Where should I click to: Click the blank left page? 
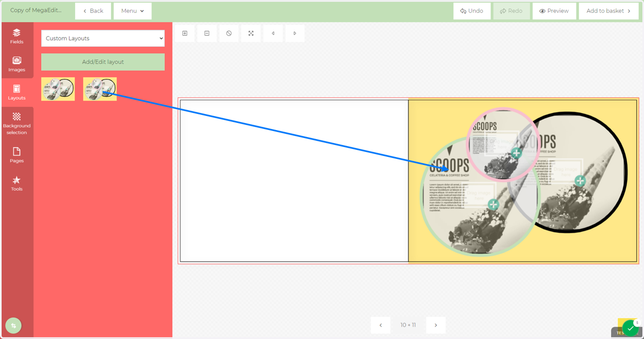point(294,181)
